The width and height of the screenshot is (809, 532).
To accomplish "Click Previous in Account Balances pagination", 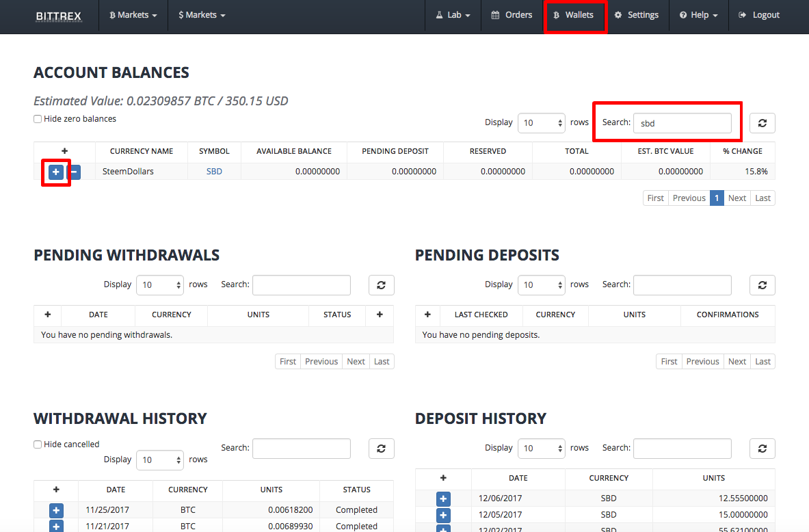I will [689, 198].
